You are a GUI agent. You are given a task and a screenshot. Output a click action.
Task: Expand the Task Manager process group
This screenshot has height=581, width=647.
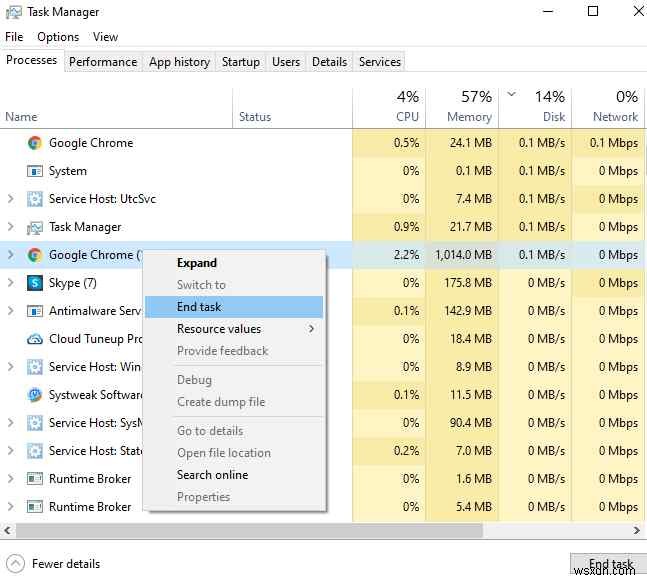[x=11, y=227]
